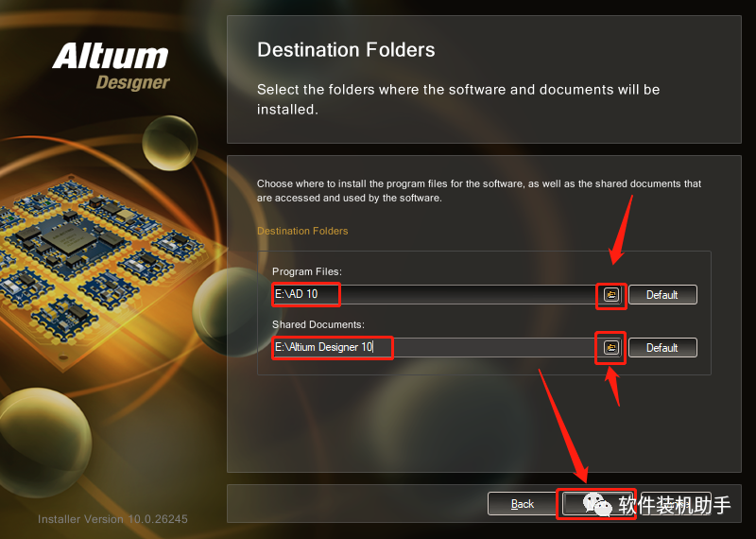
Task: Click the gold Destination Folders section label
Action: (x=302, y=231)
